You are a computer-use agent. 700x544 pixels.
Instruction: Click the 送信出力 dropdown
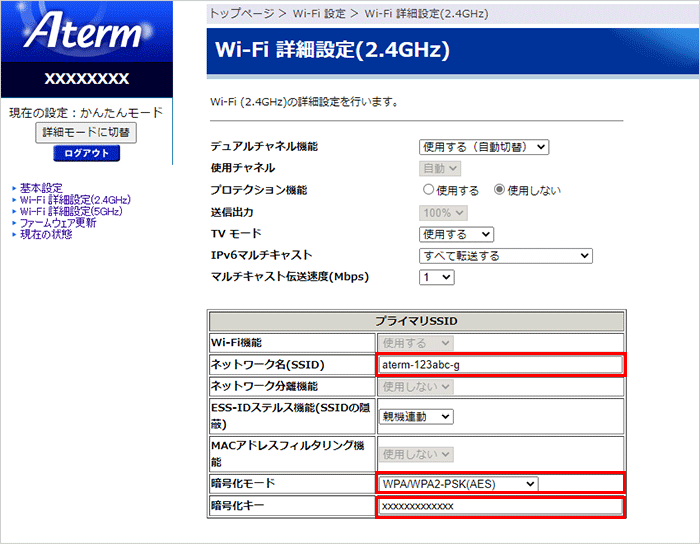pos(443,212)
